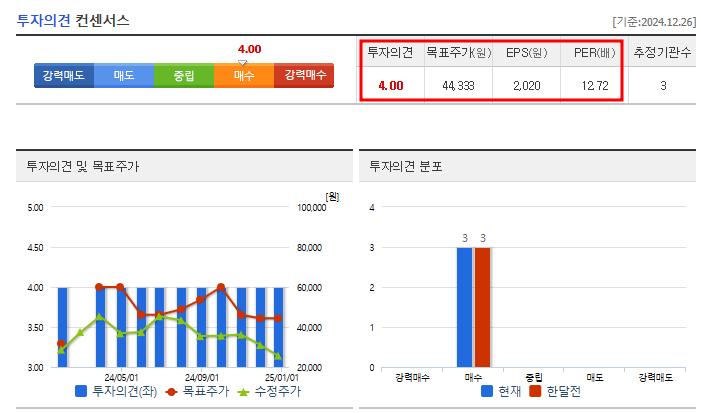
Task: Click the red 4.00 table value
Action: [391, 85]
